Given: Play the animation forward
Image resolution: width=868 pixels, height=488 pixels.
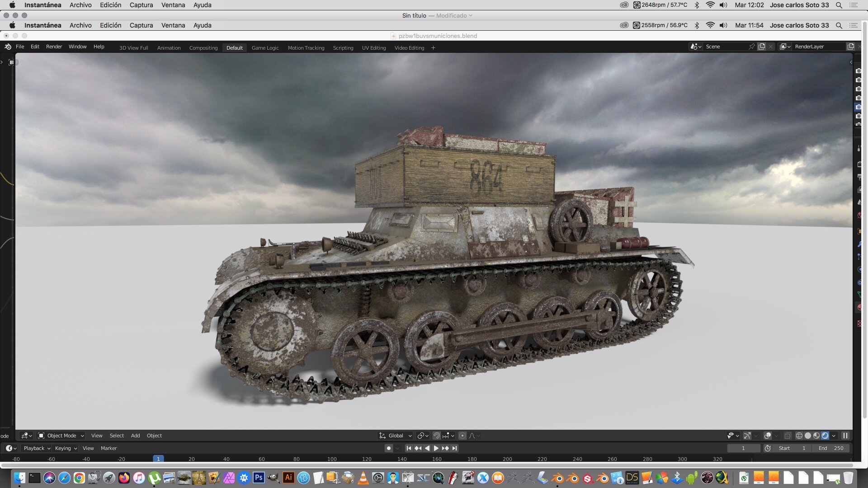Looking at the screenshot, I should [x=436, y=448].
